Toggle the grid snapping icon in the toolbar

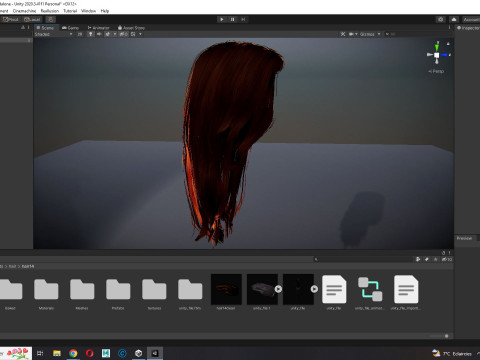pos(51,19)
